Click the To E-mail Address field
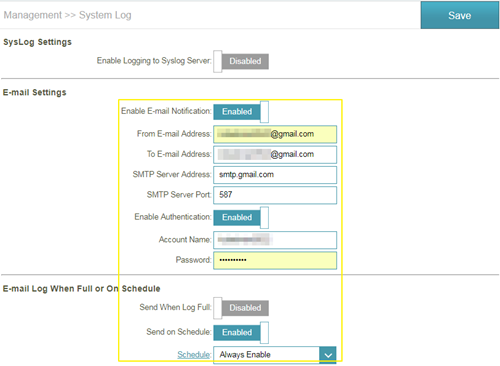The height and width of the screenshot is (366, 500). pyautogui.click(x=275, y=154)
